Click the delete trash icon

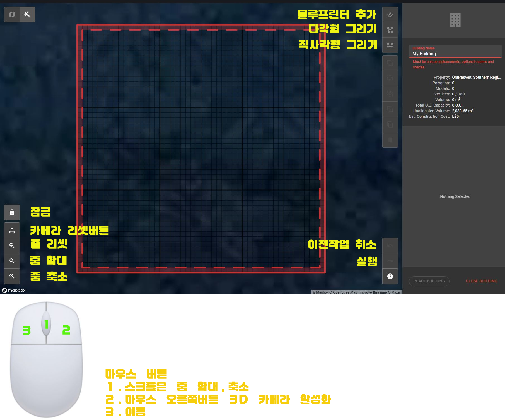point(390,140)
